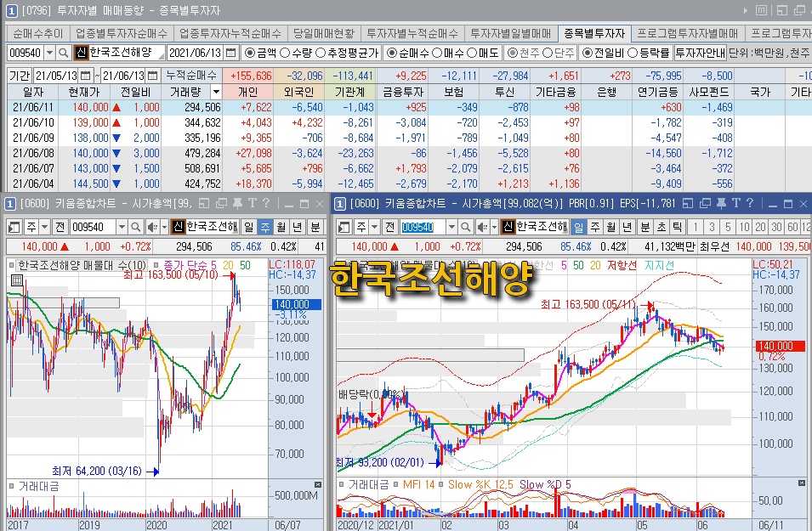Viewport: 812px width, 531px height.
Task: Close the 거래대금 pane in the left chart
Action: coord(318,485)
